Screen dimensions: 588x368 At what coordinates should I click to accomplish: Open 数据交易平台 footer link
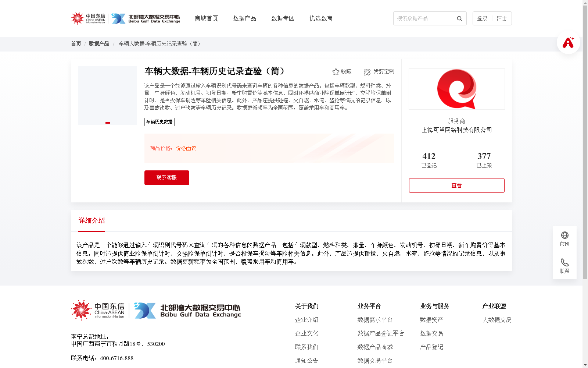point(375,361)
